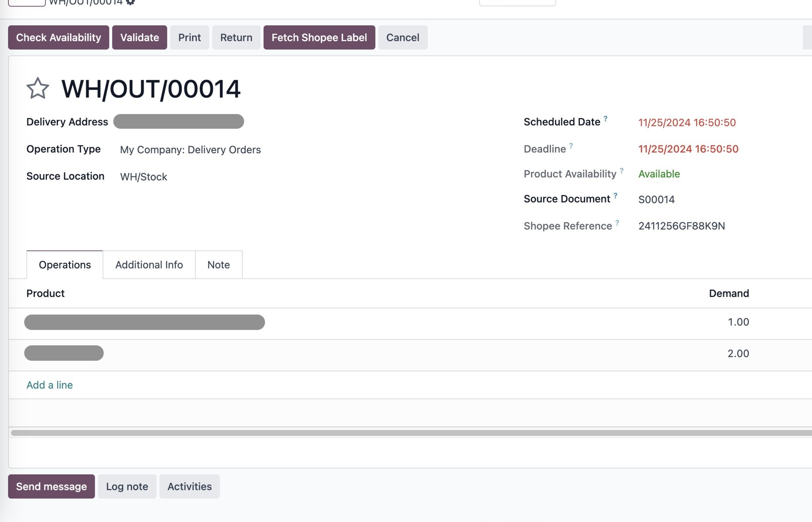Click the Return icon button
The width and height of the screenshot is (812, 522).
click(236, 37)
